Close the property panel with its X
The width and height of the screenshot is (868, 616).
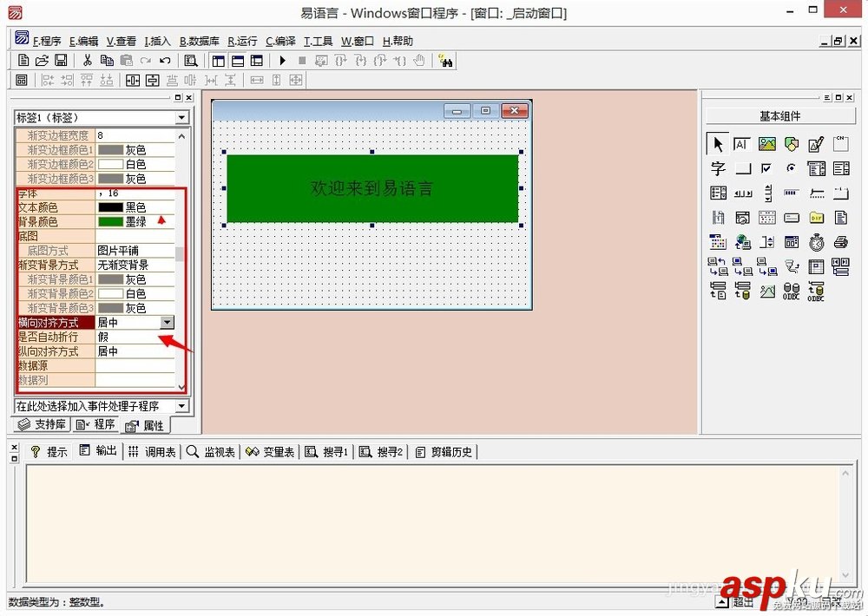[x=188, y=97]
